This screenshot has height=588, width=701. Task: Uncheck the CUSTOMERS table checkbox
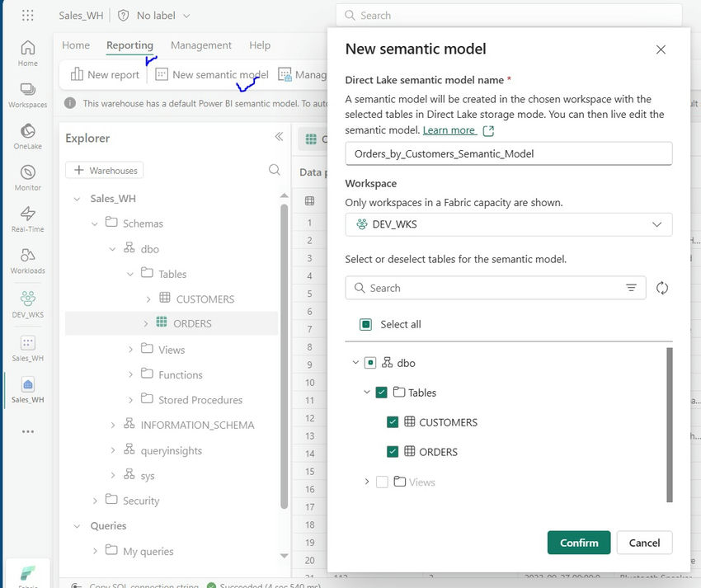pos(392,422)
